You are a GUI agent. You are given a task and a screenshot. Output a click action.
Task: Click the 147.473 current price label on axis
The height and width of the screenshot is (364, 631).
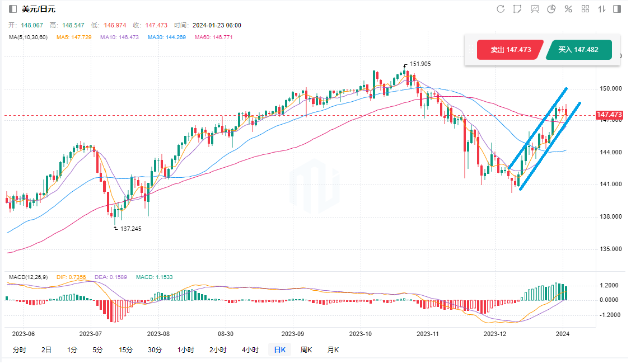(609, 115)
